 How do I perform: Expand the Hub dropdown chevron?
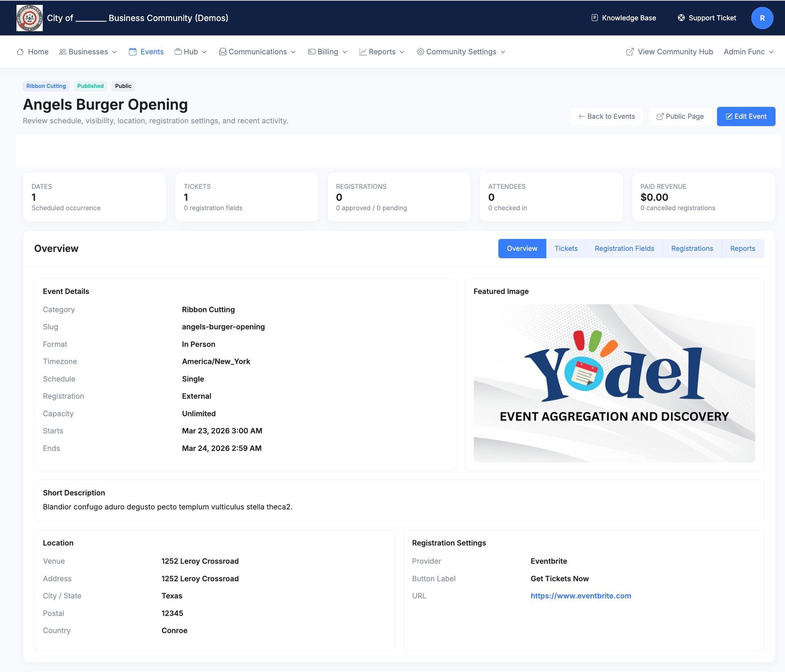click(204, 52)
